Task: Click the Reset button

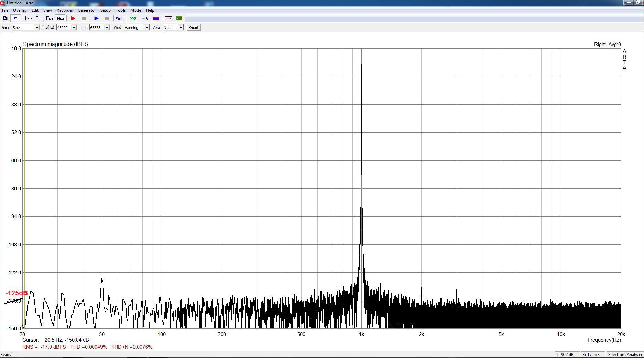Action: [x=193, y=28]
